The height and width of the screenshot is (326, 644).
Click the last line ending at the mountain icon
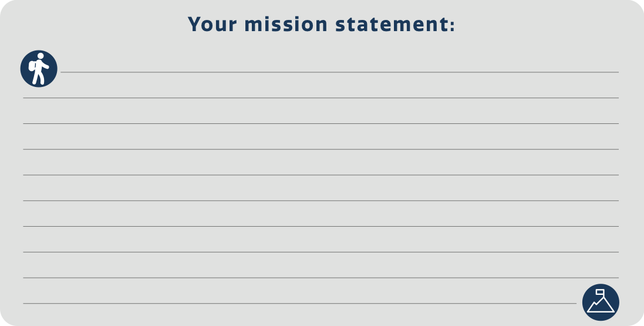(x=300, y=304)
